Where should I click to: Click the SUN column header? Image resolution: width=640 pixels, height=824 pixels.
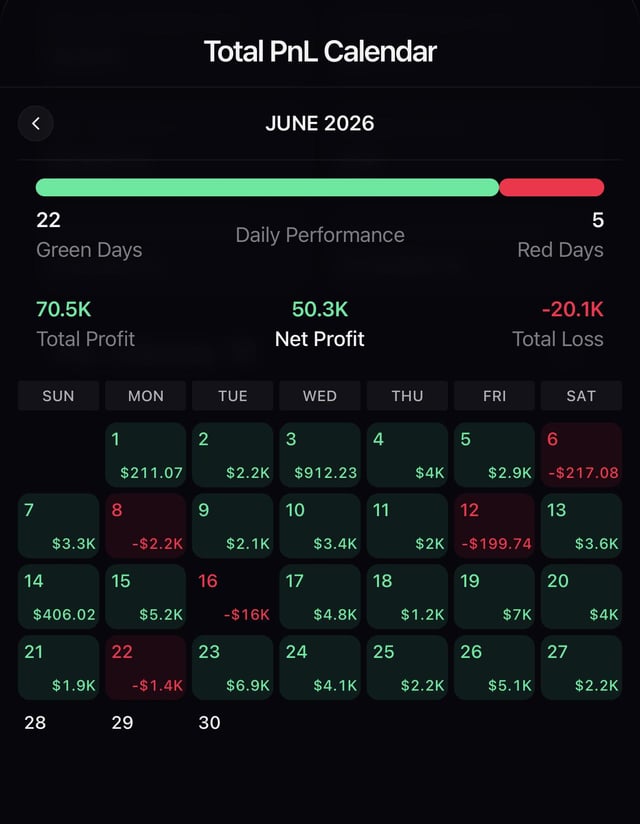pyautogui.click(x=58, y=396)
